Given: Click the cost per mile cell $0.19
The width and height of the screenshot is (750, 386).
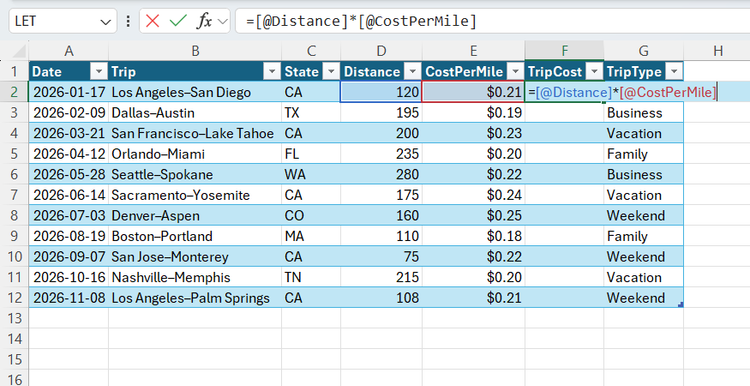Looking at the screenshot, I should click(473, 113).
